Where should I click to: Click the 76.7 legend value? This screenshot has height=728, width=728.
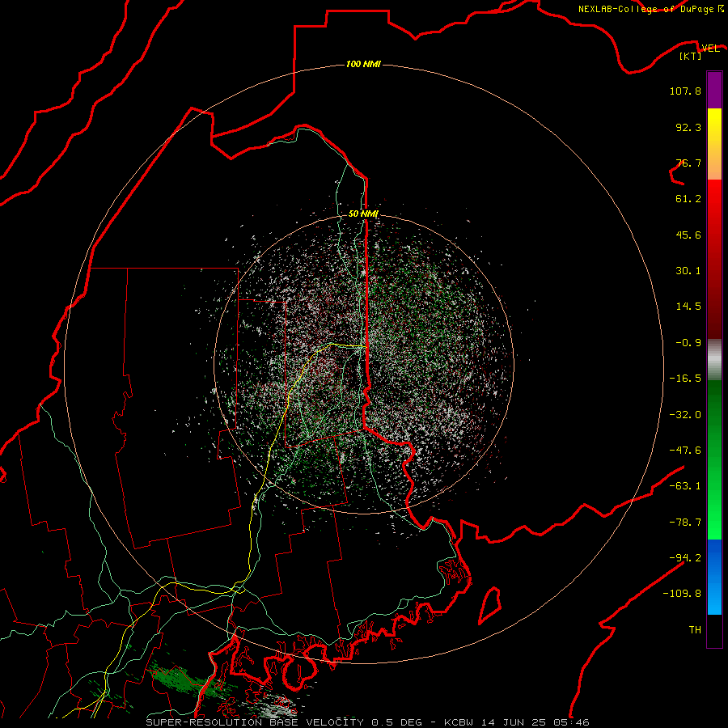(x=688, y=163)
